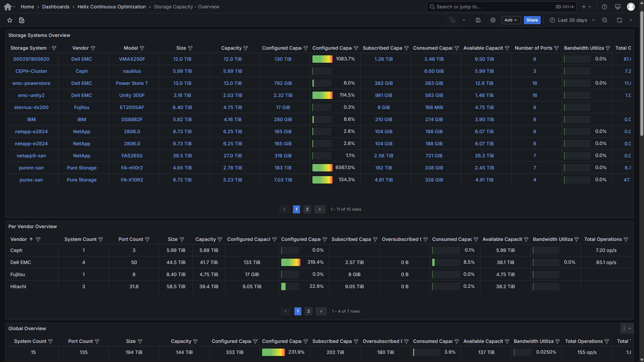Toggle sort on Per Vendor's Vendor column
Image resolution: width=644 pixels, height=362 pixels.
[x=19, y=239]
